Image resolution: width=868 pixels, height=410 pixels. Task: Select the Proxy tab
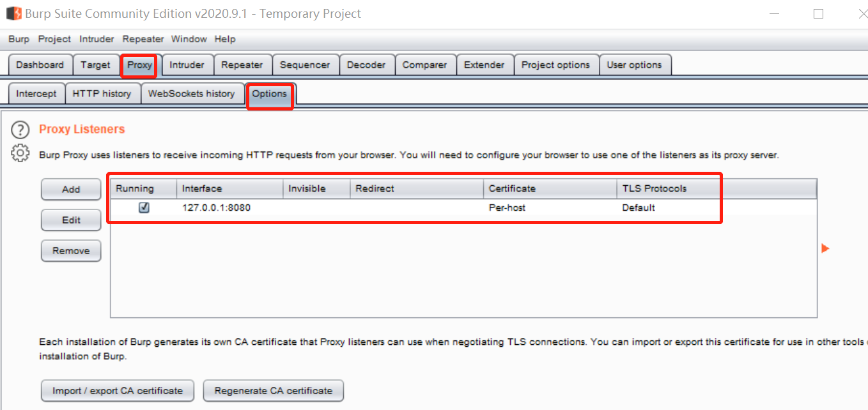tap(139, 65)
